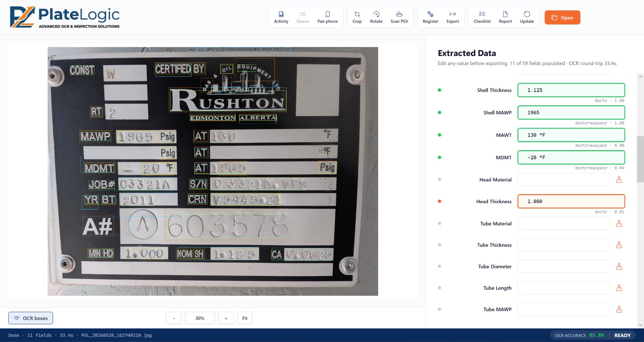Click the PlateLogic logo
This screenshot has height=342, width=644.
[64, 17]
